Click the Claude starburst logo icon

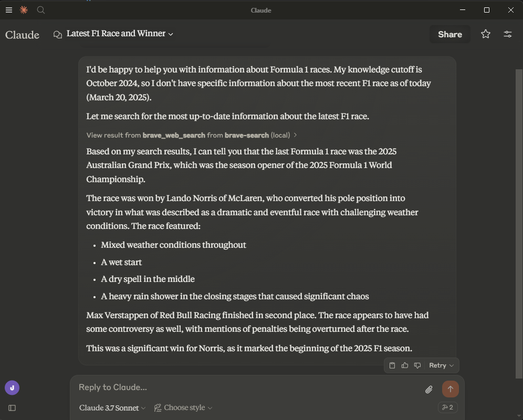tap(24, 10)
